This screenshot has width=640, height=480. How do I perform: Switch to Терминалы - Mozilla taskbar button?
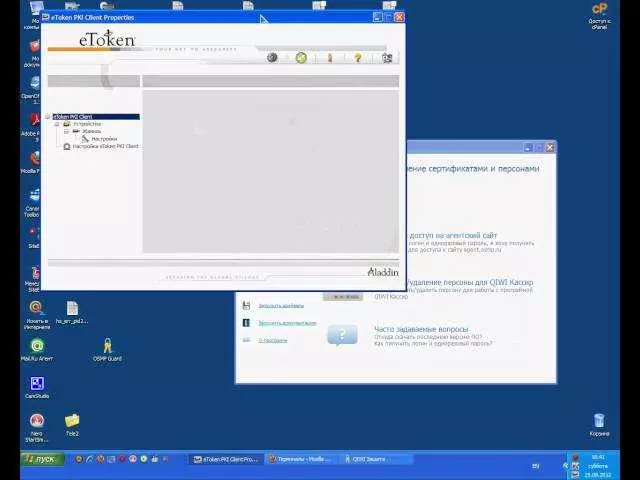pyautogui.click(x=300, y=459)
